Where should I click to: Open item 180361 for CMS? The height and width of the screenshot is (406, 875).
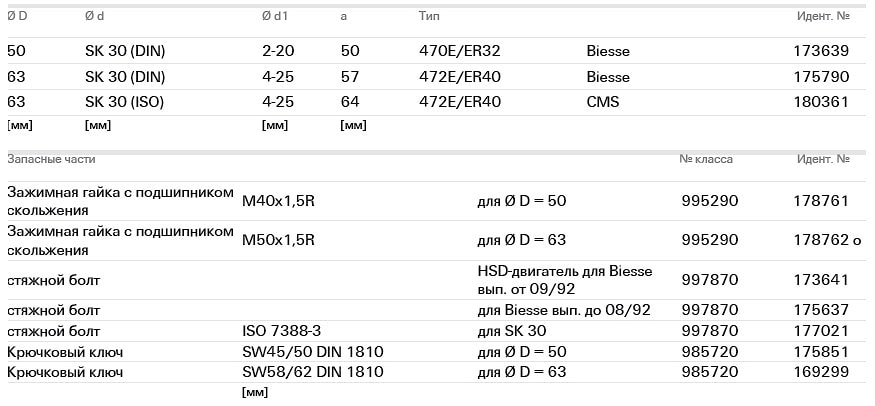pos(821,102)
